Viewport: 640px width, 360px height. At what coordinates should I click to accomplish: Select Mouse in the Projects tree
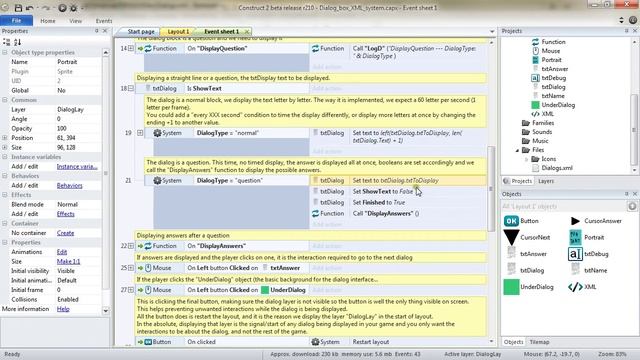551,51
